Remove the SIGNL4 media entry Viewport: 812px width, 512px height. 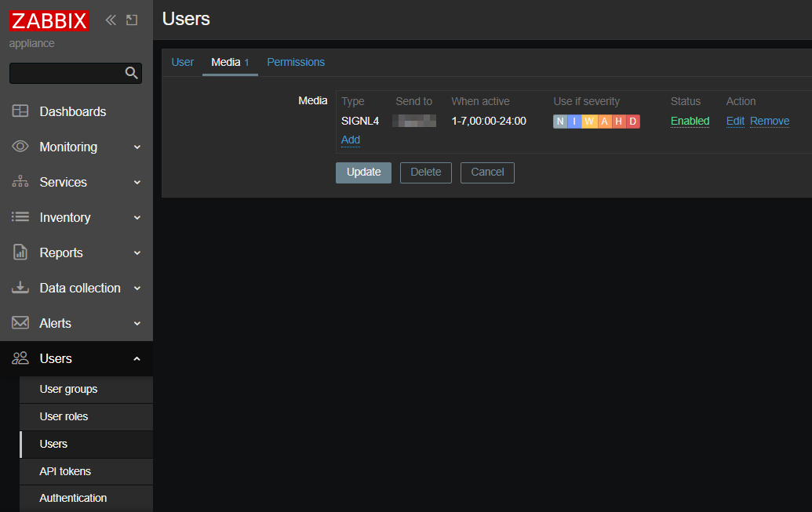pyautogui.click(x=769, y=121)
